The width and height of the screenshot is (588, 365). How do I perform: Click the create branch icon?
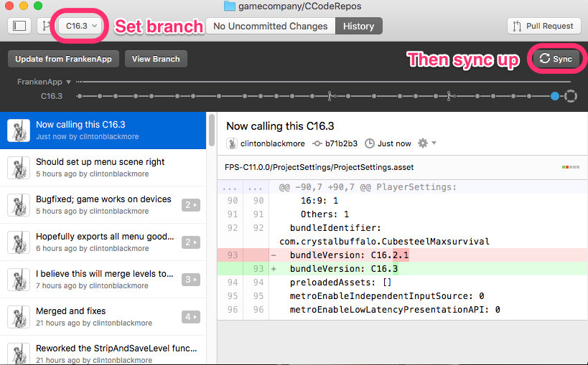(x=46, y=26)
